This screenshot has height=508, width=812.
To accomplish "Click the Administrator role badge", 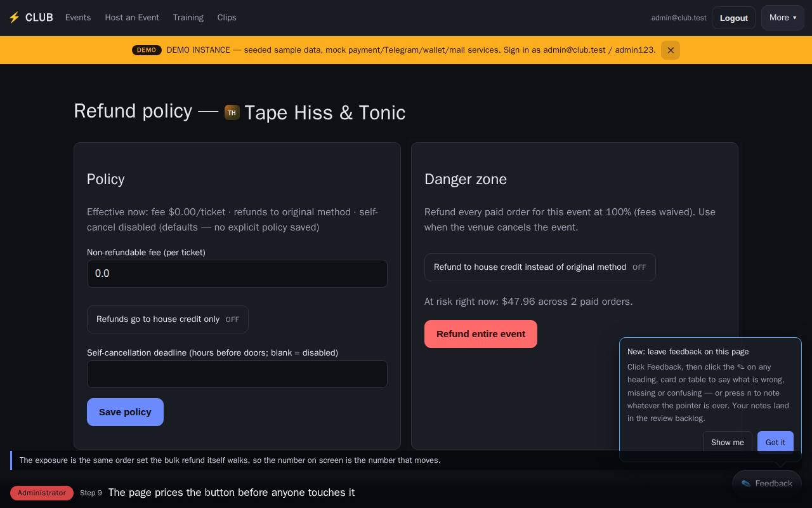I will pyautogui.click(x=42, y=493).
